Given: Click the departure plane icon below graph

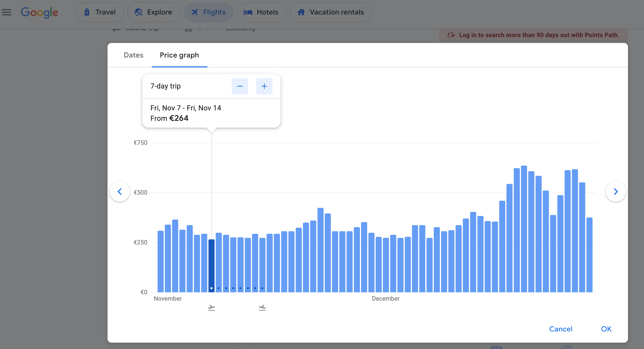Looking at the screenshot, I should pyautogui.click(x=211, y=308).
